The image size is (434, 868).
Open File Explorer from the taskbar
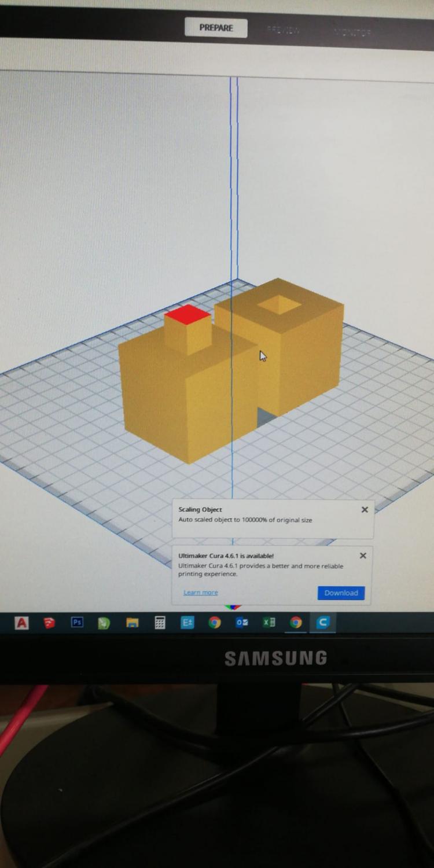pos(133,623)
